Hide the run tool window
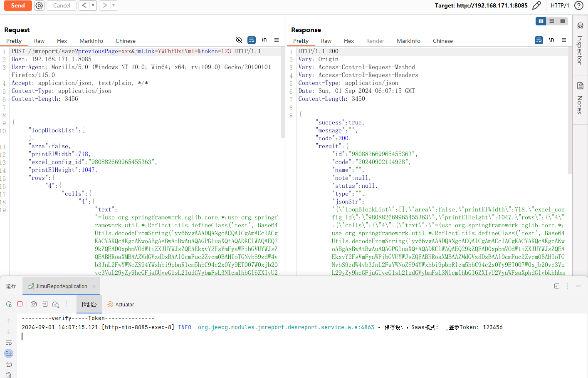The image size is (588, 378). 578,286
